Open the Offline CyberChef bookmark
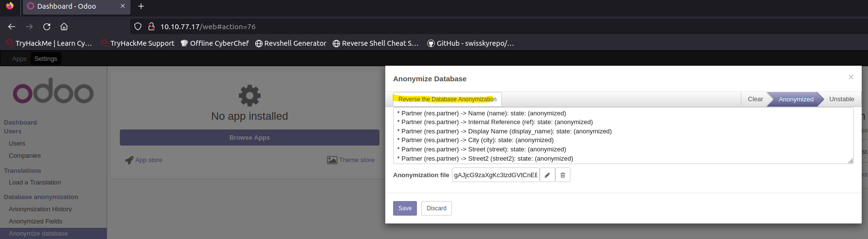This screenshot has width=868, height=239. (x=214, y=43)
